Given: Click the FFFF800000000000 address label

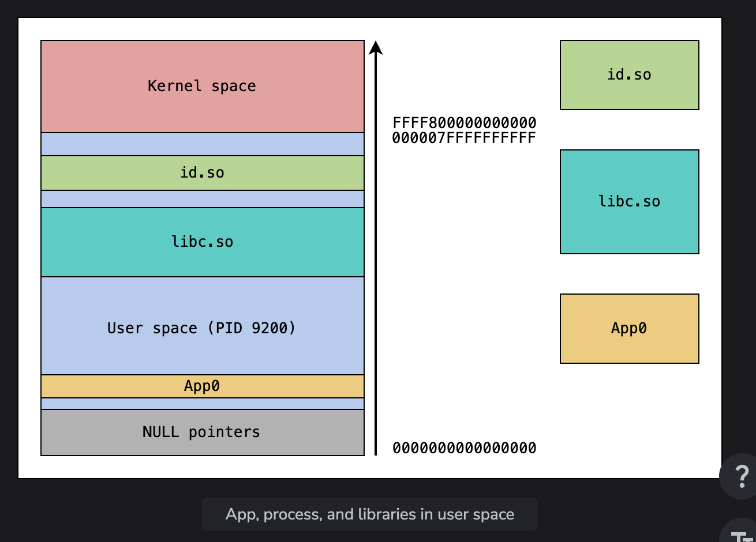Looking at the screenshot, I should click(465, 123).
